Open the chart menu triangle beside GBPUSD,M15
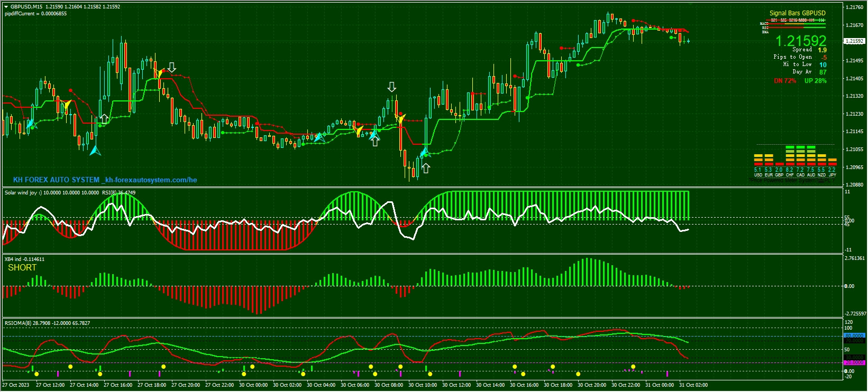The width and height of the screenshot is (868, 392). (6, 6)
